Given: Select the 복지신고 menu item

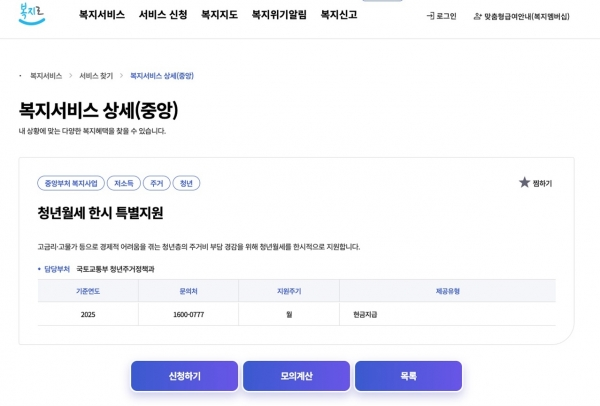Looking at the screenshot, I should click(339, 15).
